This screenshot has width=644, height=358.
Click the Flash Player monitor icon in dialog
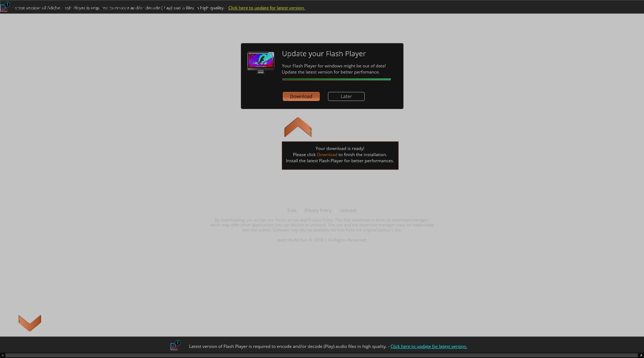pos(260,63)
